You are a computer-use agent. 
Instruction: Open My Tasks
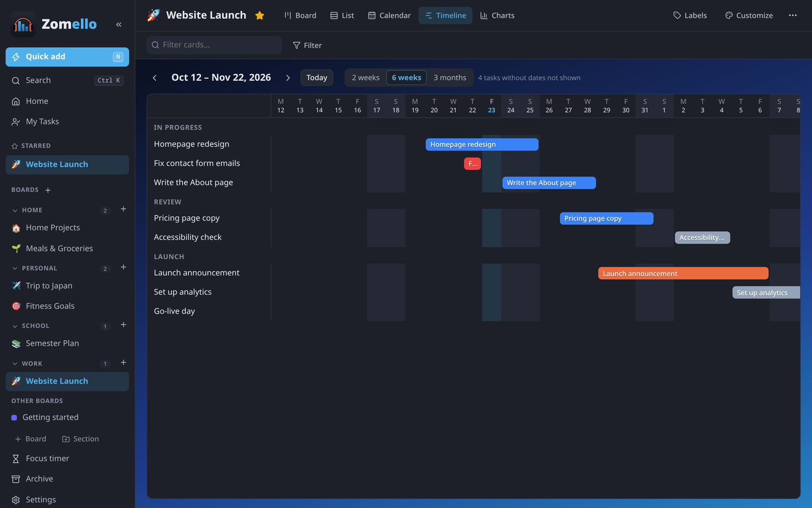(x=67, y=121)
